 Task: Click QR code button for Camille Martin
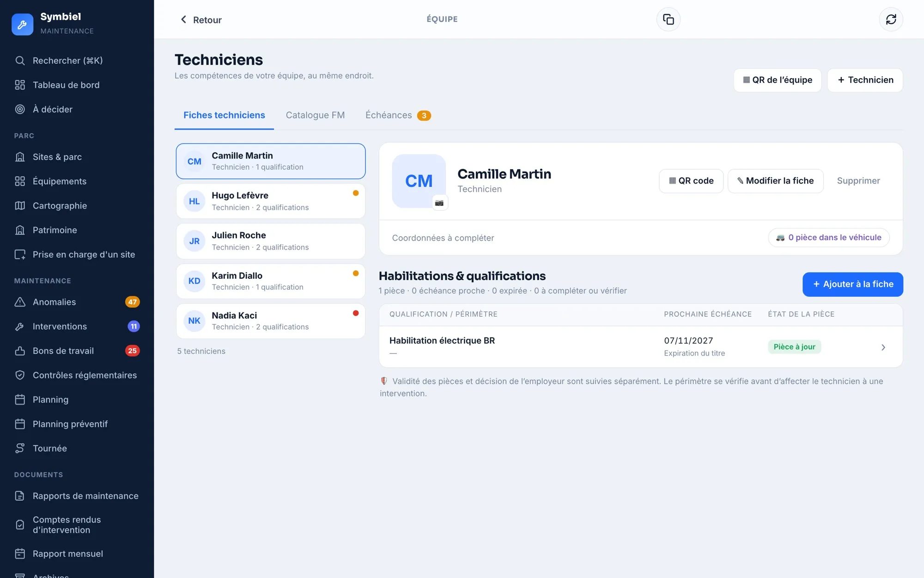[691, 181]
